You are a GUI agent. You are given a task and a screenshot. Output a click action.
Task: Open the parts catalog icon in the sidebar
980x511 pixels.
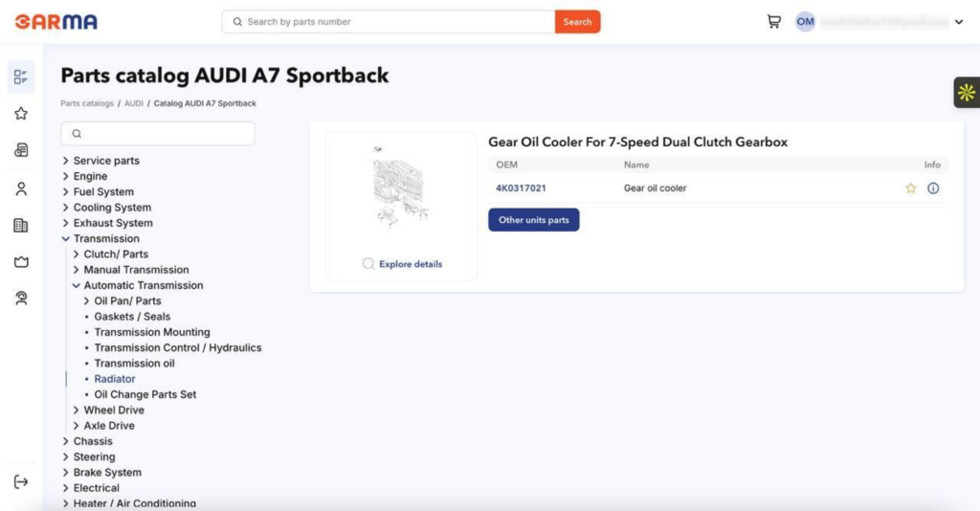[x=21, y=77]
